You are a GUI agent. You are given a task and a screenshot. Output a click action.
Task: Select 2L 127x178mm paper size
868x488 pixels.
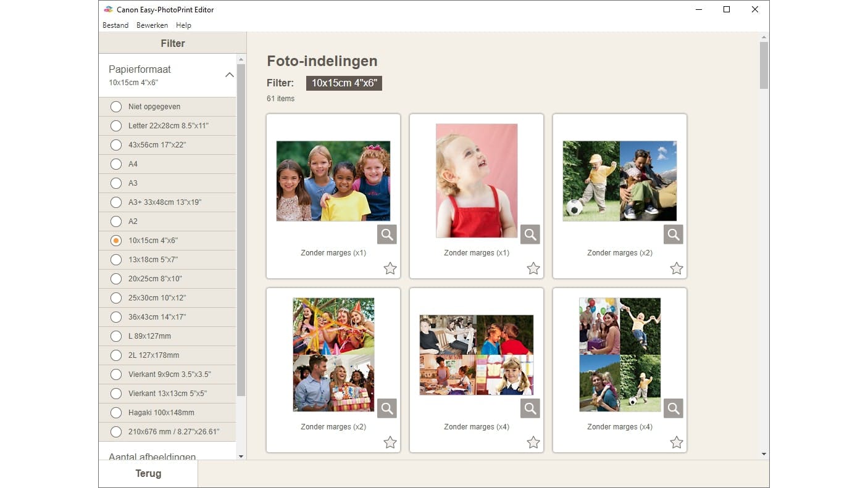click(x=167, y=355)
